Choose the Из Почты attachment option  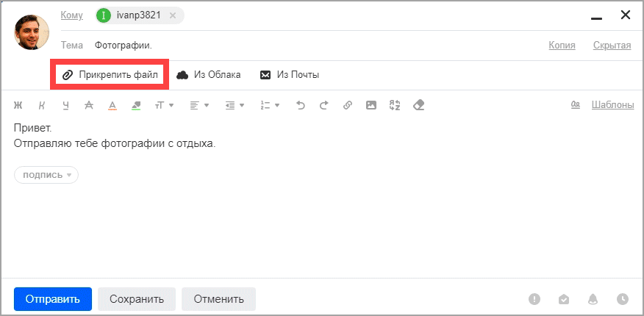(x=290, y=75)
